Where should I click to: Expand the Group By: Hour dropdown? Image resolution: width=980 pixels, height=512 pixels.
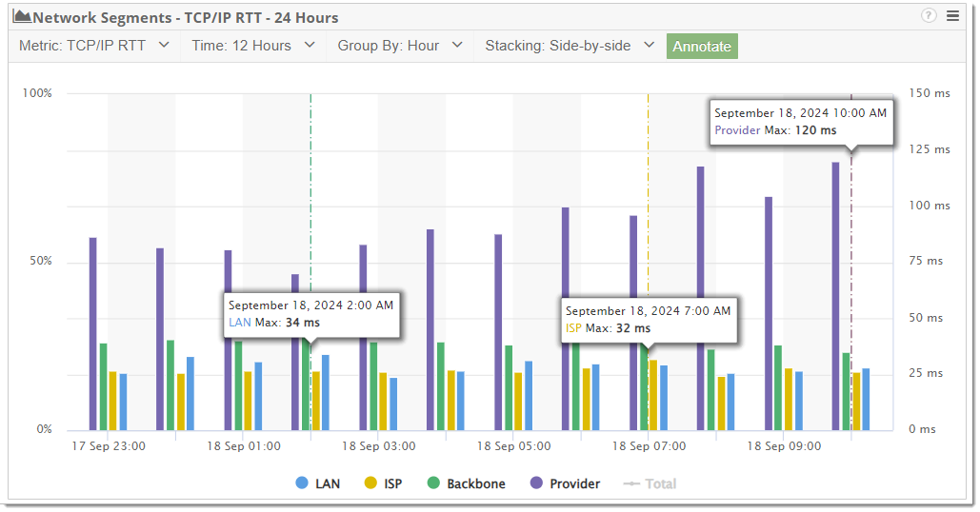tap(400, 46)
